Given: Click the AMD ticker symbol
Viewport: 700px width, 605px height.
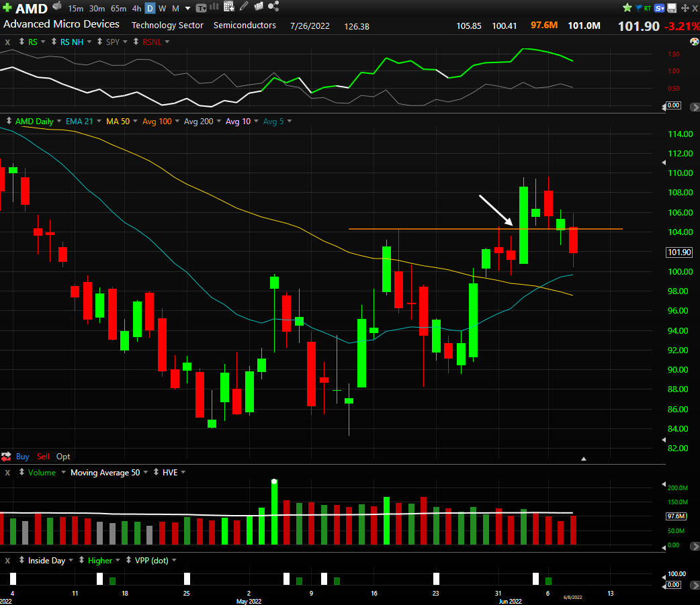Looking at the screenshot, I should coord(32,9).
